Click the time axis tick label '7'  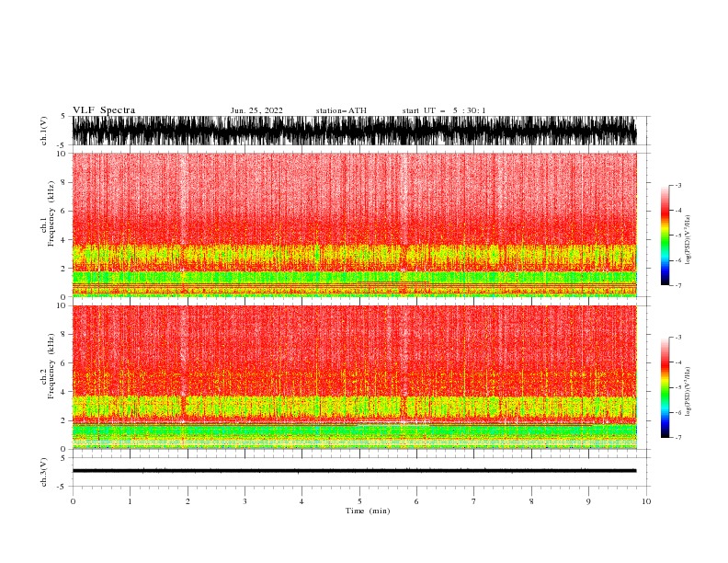click(x=474, y=501)
